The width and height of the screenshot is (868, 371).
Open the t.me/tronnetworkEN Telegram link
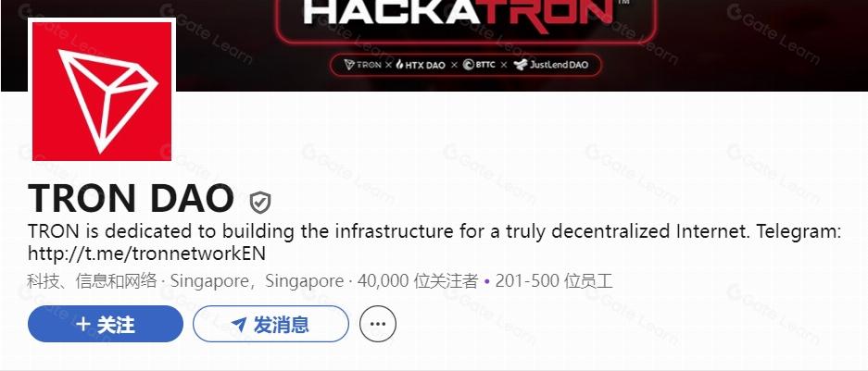[x=146, y=254]
